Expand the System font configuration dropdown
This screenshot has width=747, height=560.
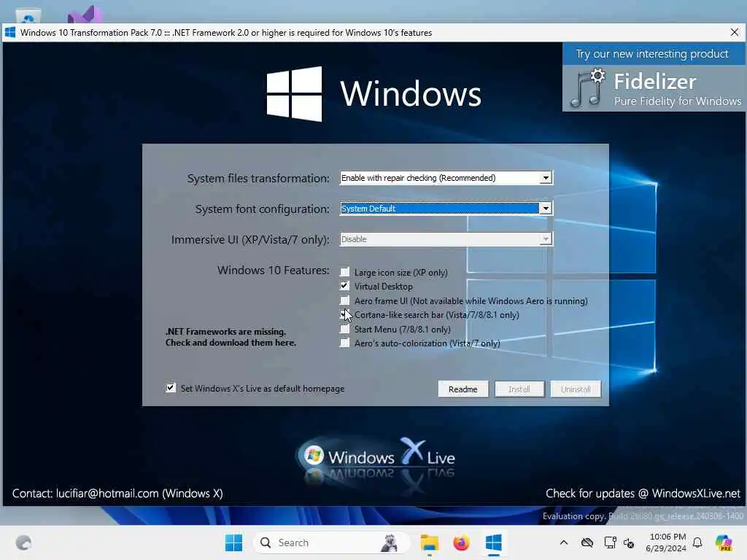pos(546,208)
